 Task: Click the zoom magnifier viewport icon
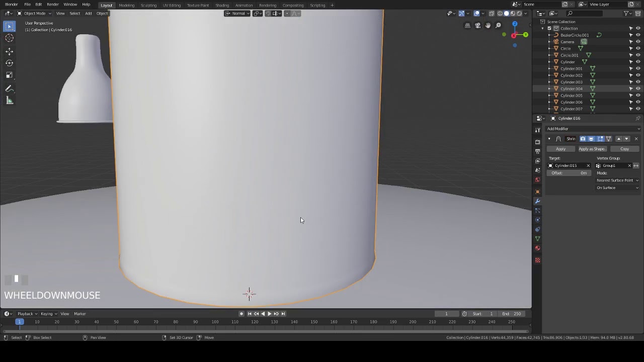(498, 26)
